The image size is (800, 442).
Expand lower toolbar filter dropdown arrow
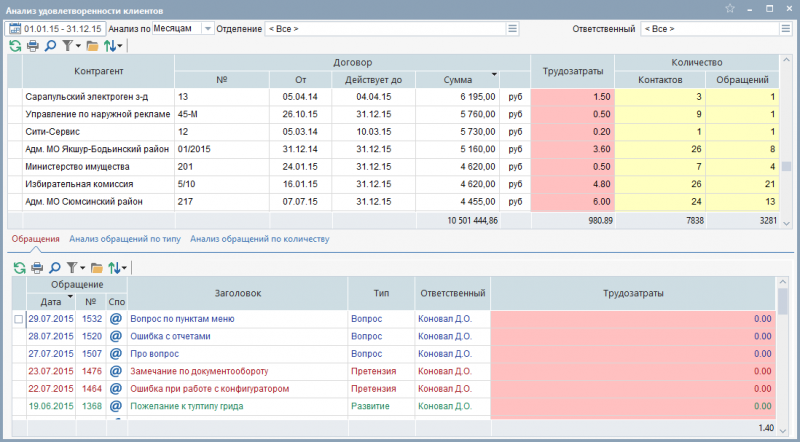pos(83,267)
